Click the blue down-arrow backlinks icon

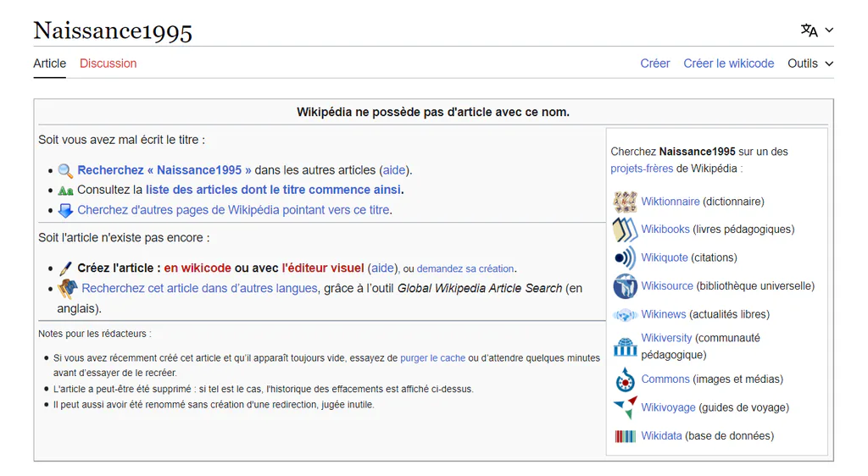click(65, 211)
